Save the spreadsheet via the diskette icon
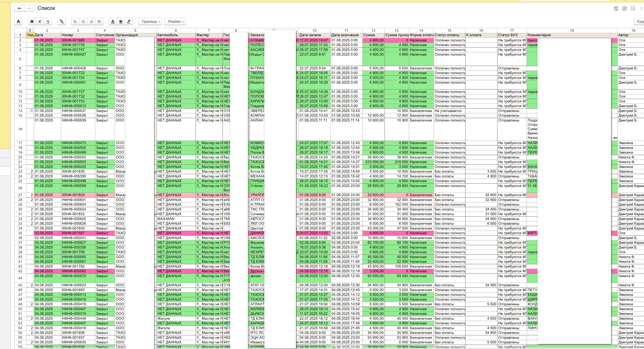This screenshot has height=349, width=644. tap(616, 8)
